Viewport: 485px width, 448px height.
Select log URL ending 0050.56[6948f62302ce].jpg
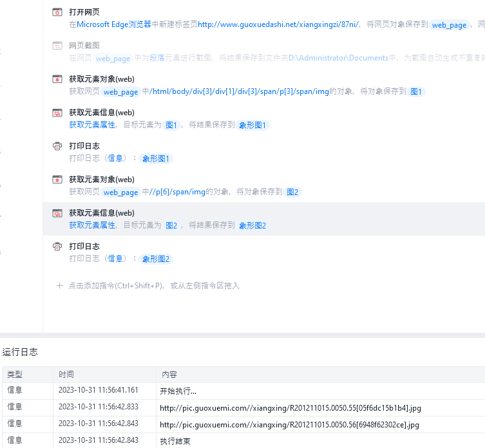(289, 425)
